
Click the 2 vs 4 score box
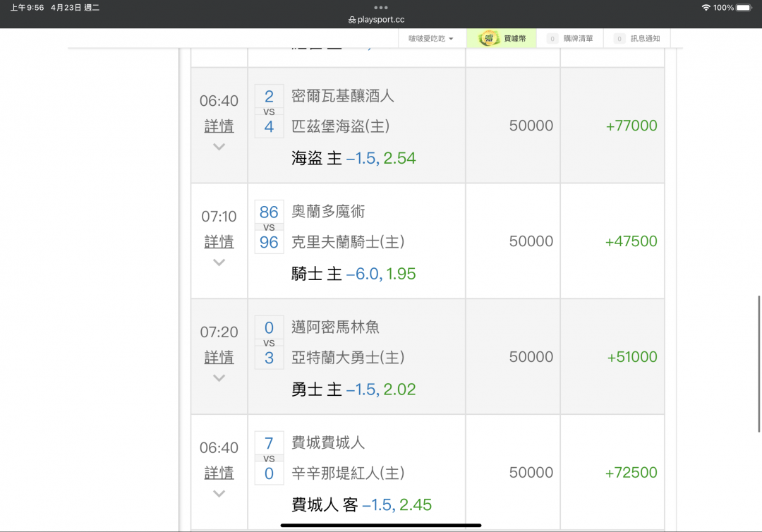[x=270, y=111]
